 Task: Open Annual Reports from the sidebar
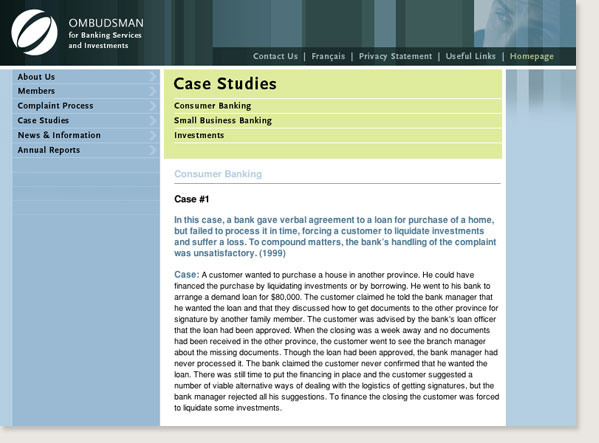pyautogui.click(x=49, y=150)
